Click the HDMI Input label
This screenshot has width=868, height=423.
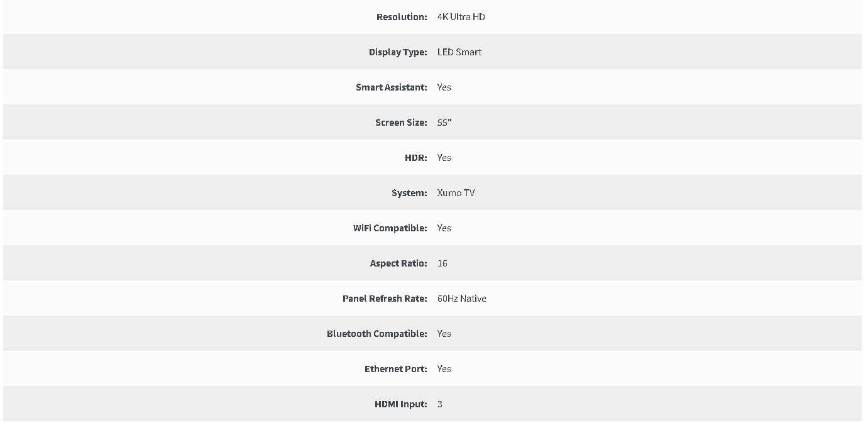401,404
